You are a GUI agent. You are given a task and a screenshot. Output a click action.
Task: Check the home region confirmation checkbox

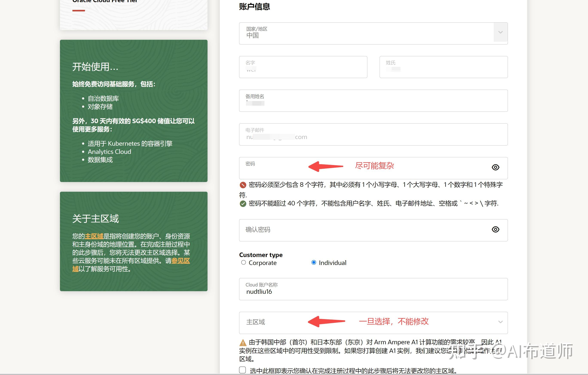pyautogui.click(x=243, y=370)
